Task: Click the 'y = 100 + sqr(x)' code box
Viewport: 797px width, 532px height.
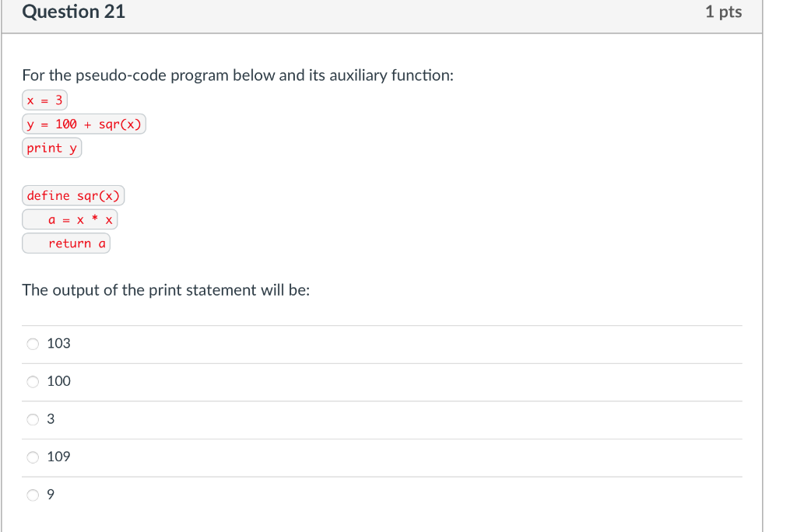Action: pos(83,124)
